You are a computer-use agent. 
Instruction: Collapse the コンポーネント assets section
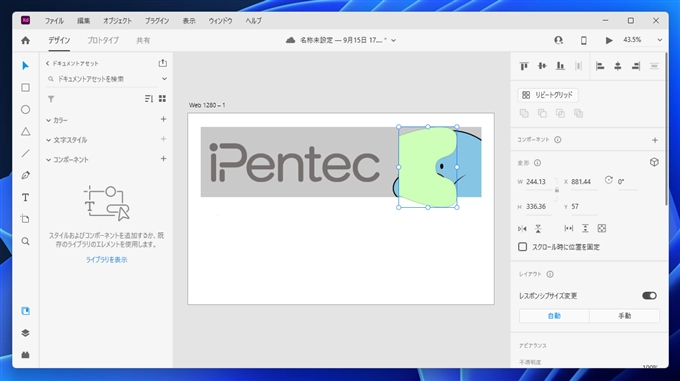[x=49, y=160]
